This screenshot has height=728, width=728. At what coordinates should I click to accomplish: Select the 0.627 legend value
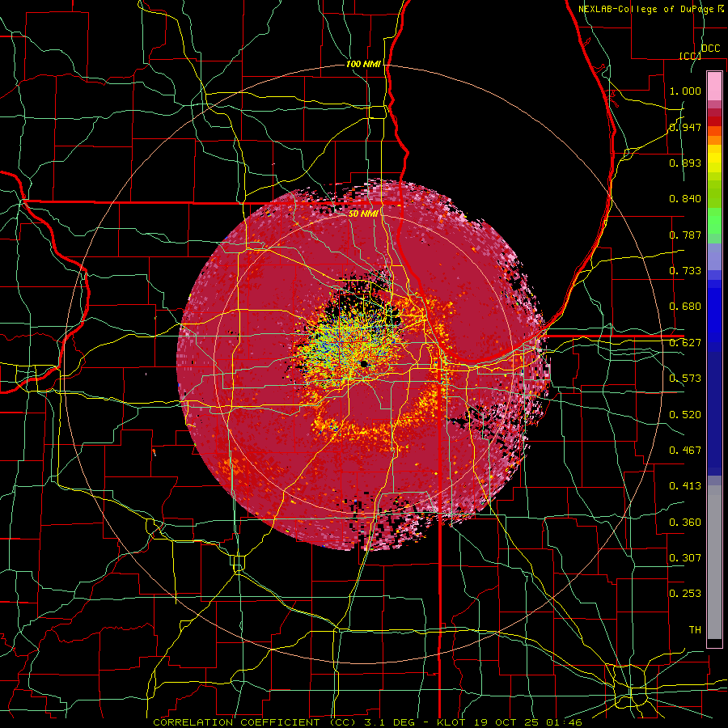click(x=685, y=343)
